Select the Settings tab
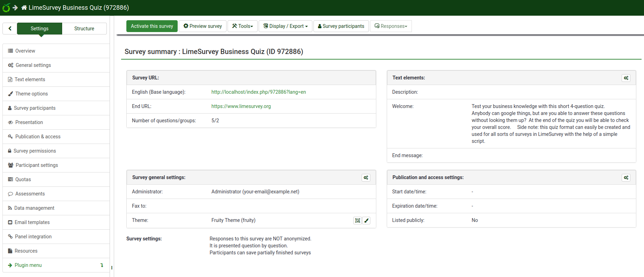The image size is (644, 277). point(39,29)
